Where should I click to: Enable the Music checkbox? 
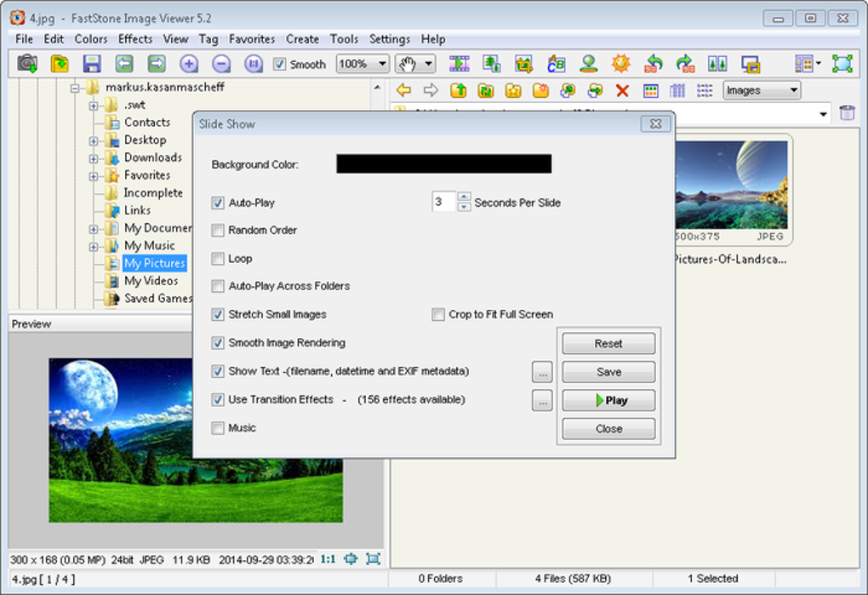coord(219,428)
